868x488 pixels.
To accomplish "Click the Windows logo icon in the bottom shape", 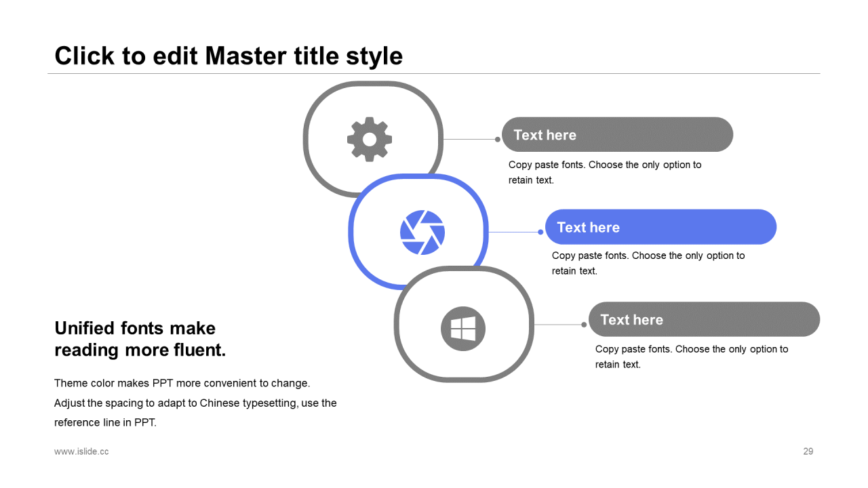I will (x=463, y=329).
